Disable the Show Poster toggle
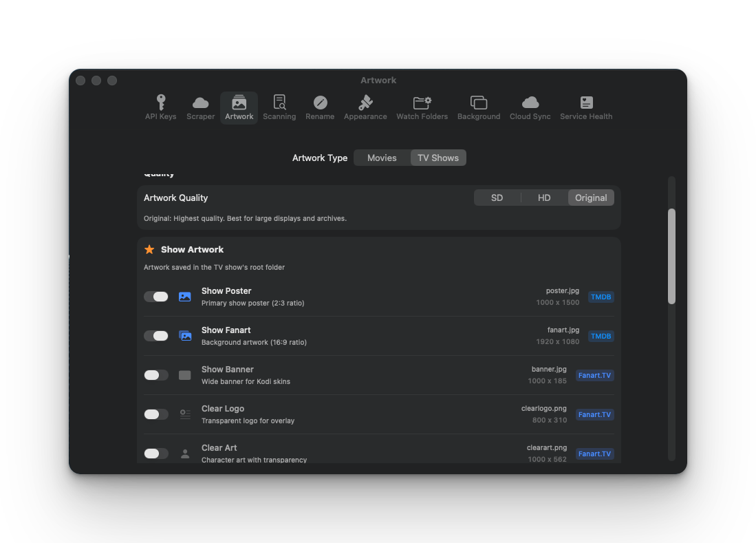This screenshot has width=756, height=543. tap(156, 297)
